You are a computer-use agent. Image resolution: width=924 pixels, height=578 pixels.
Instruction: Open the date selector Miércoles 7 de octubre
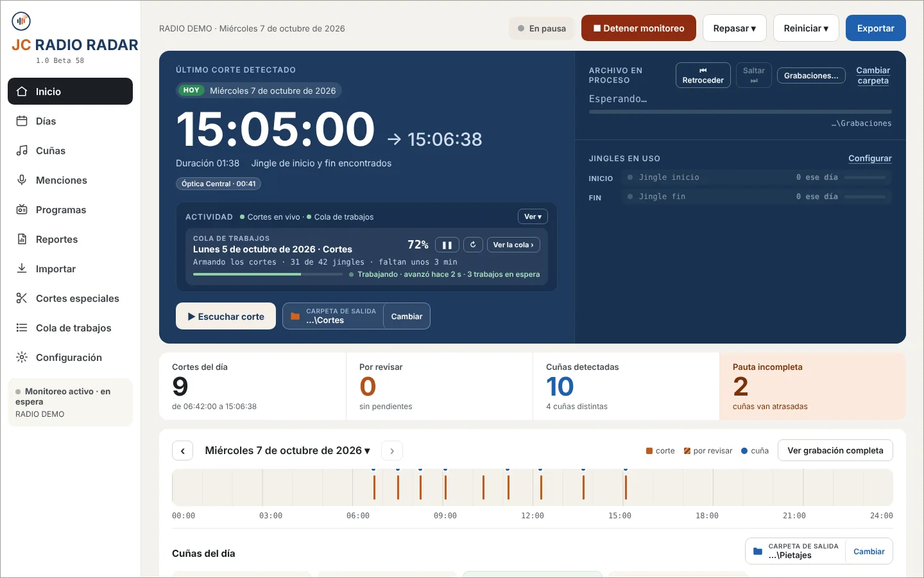[x=287, y=451]
